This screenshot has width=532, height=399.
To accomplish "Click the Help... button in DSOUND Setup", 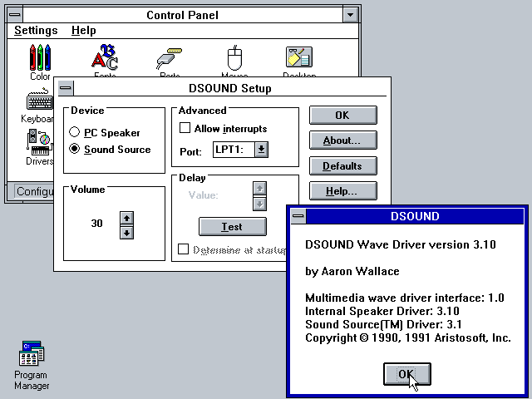I will [343, 191].
